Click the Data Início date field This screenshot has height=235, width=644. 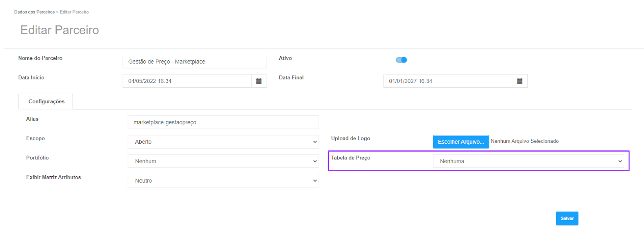(187, 81)
